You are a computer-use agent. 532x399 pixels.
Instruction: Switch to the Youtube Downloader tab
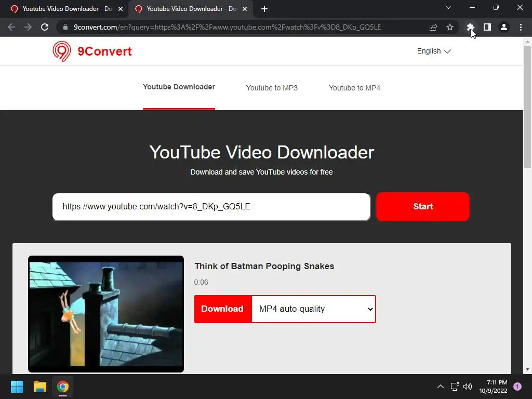pos(179,87)
